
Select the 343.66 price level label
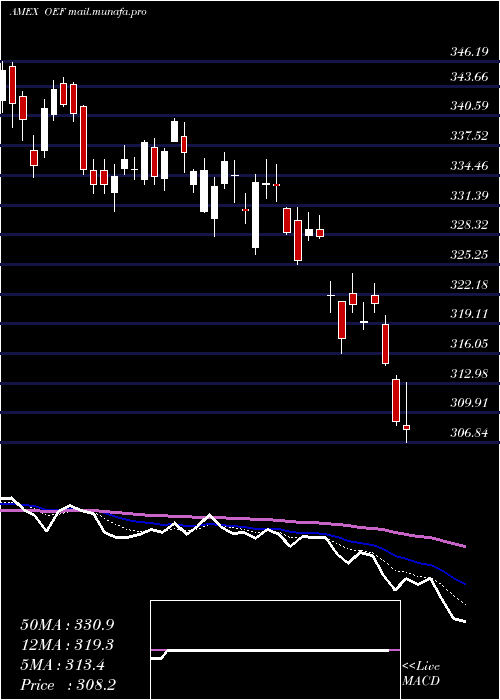(x=469, y=77)
